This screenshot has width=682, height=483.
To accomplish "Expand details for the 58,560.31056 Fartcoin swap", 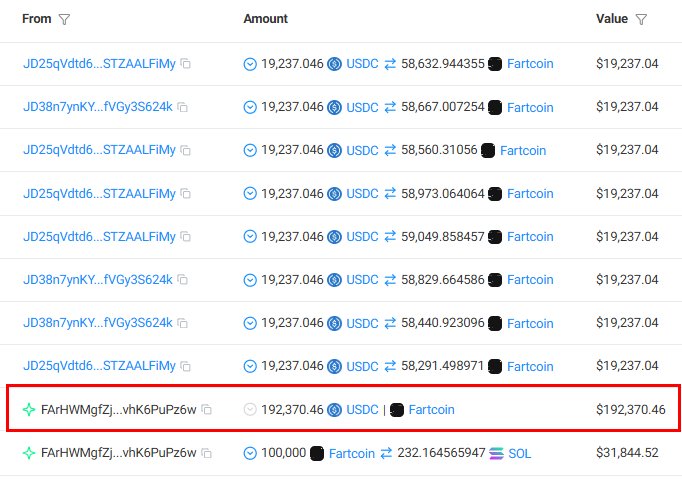I will [250, 150].
